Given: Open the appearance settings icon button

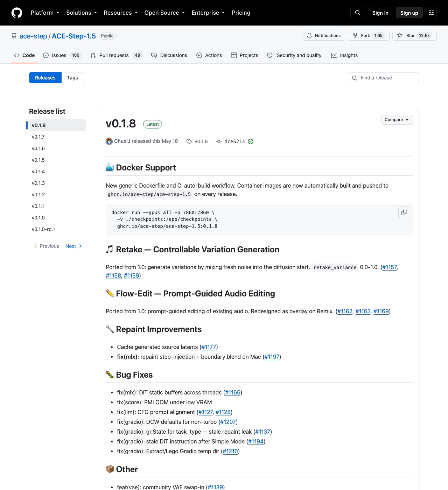Looking at the screenshot, I should pos(431,13).
